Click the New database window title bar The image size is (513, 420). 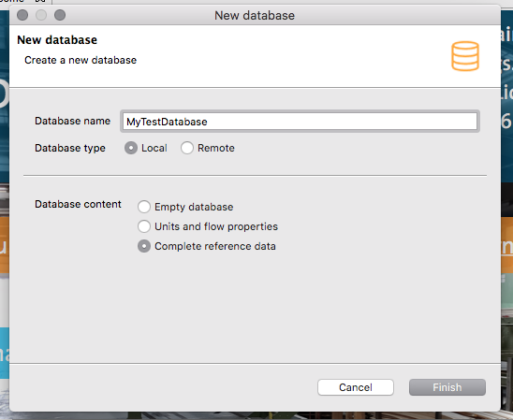pos(255,15)
